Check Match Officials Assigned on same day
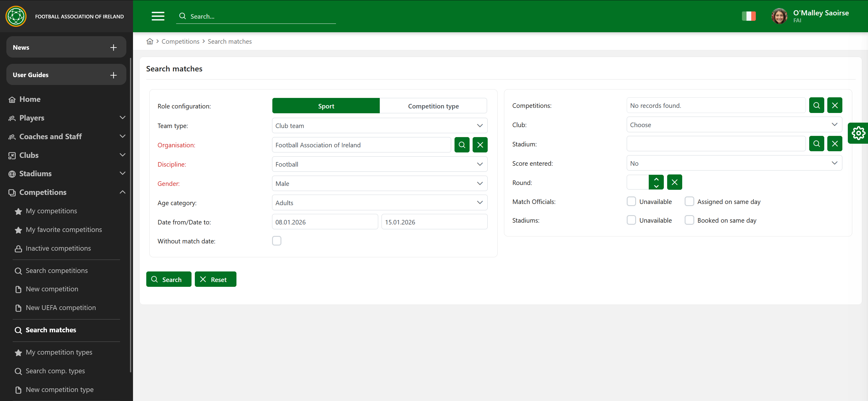Viewport: 868px width, 401px height. [689, 201]
